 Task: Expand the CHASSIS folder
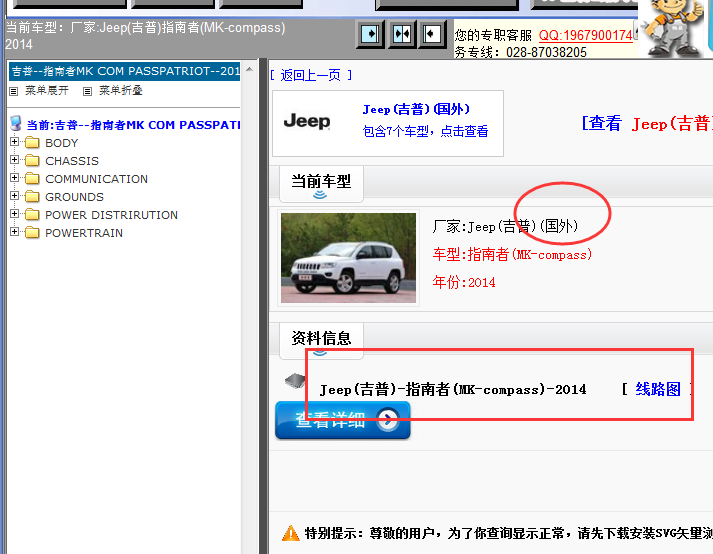click(15, 160)
